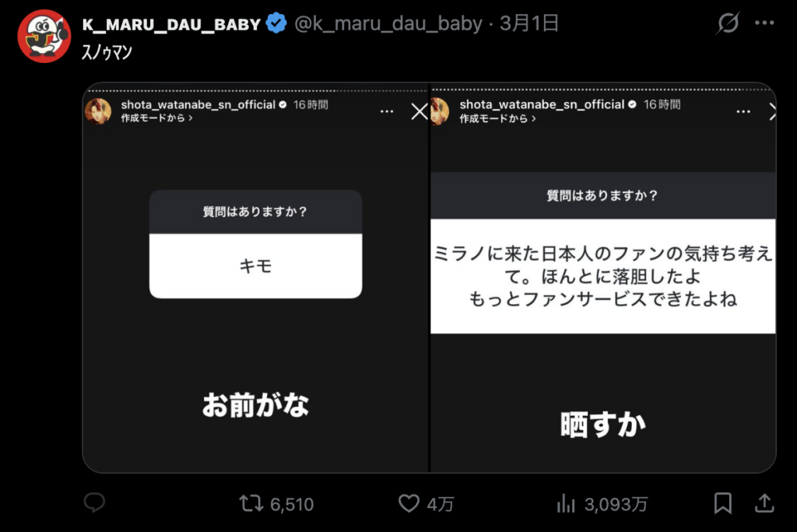
Task: Share the post via upload arrow icon
Action: pyautogui.click(x=764, y=503)
